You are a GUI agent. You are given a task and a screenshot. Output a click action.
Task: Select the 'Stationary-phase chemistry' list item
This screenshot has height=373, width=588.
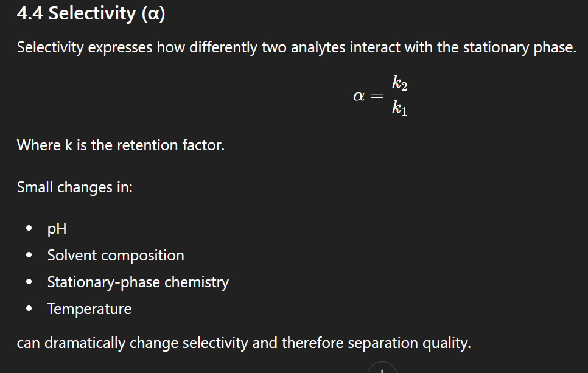point(138,282)
